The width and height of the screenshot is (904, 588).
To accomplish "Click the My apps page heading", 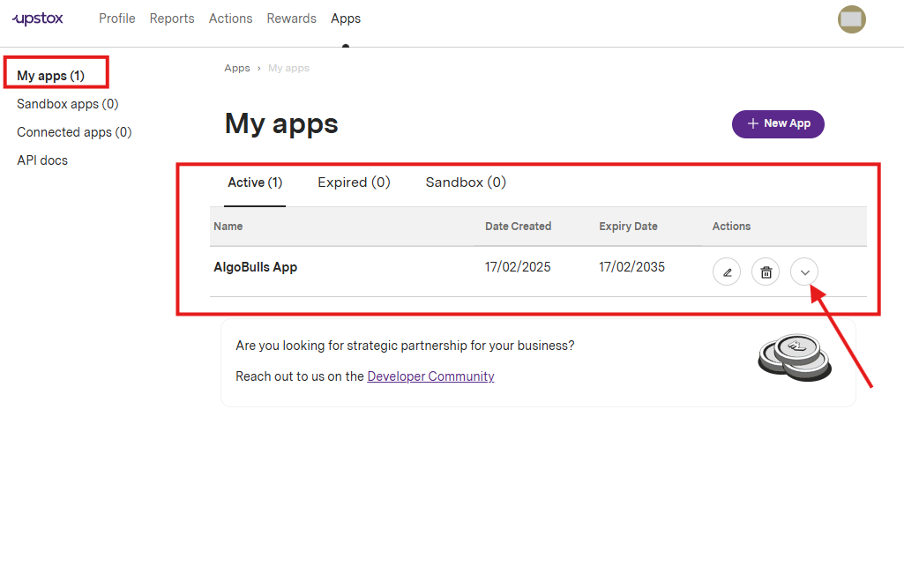I will (x=281, y=124).
